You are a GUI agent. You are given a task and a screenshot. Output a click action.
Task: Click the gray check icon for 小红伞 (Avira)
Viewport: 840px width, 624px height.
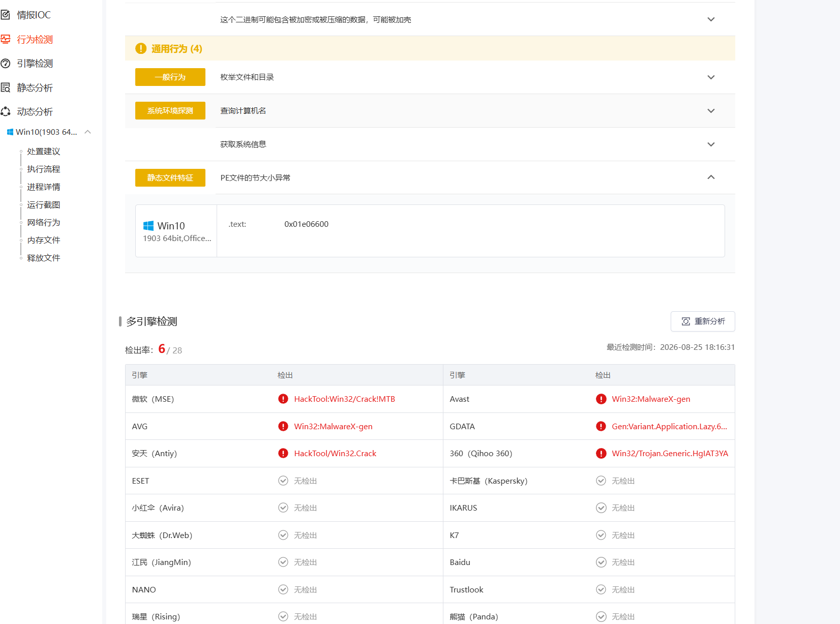283,508
